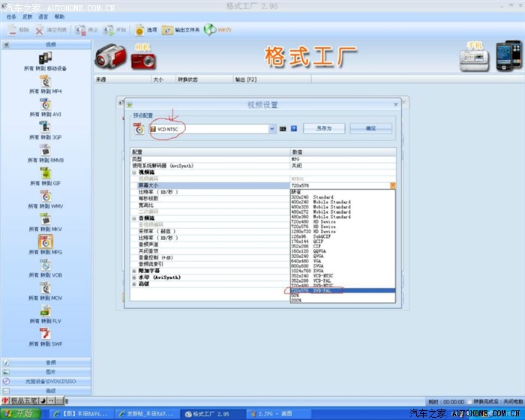Open the VCD NTSC preset dropdown
The height and width of the screenshot is (420, 525).
(271, 129)
